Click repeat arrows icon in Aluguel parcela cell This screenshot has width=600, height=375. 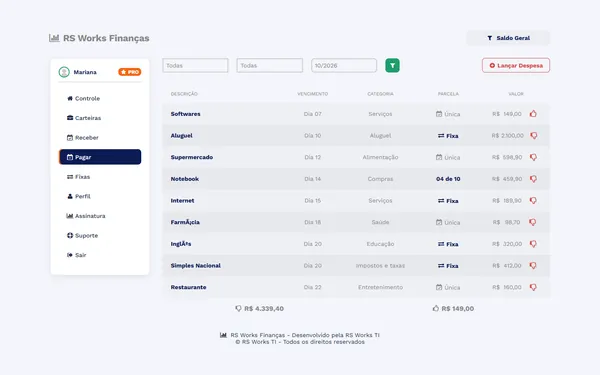point(441,136)
